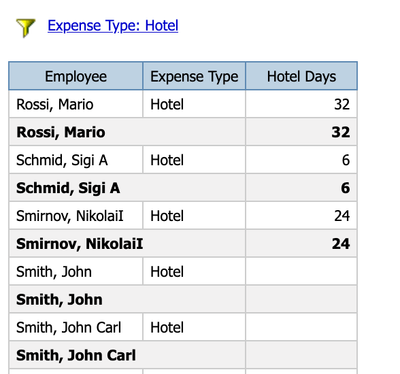
Task: Click the yellow filter funnel icon
Action: pyautogui.click(x=25, y=28)
